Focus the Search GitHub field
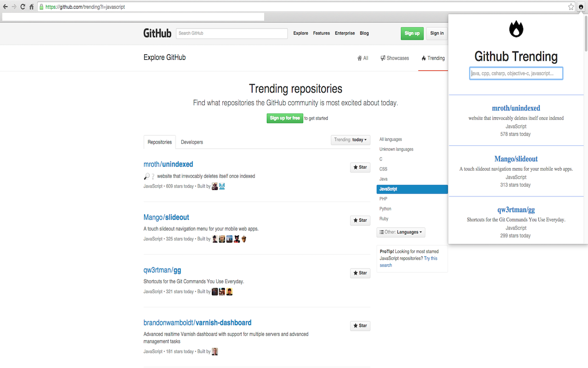588x368 pixels. click(x=232, y=33)
